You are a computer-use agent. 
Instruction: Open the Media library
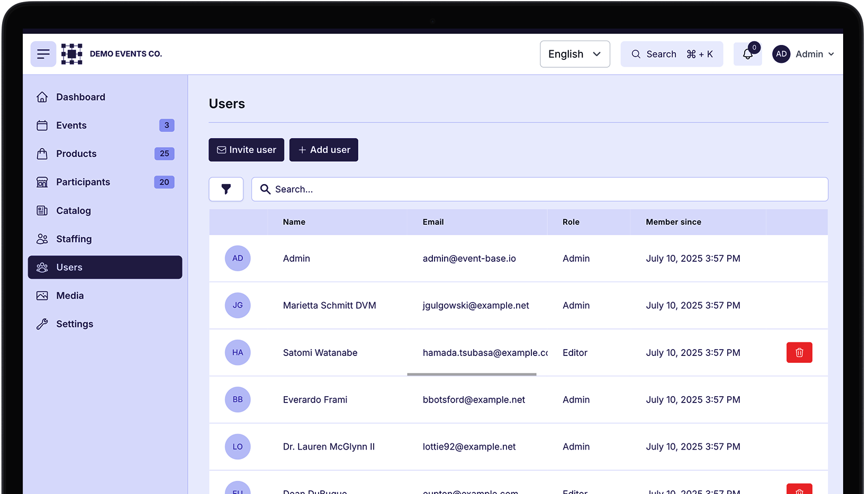pos(105,296)
